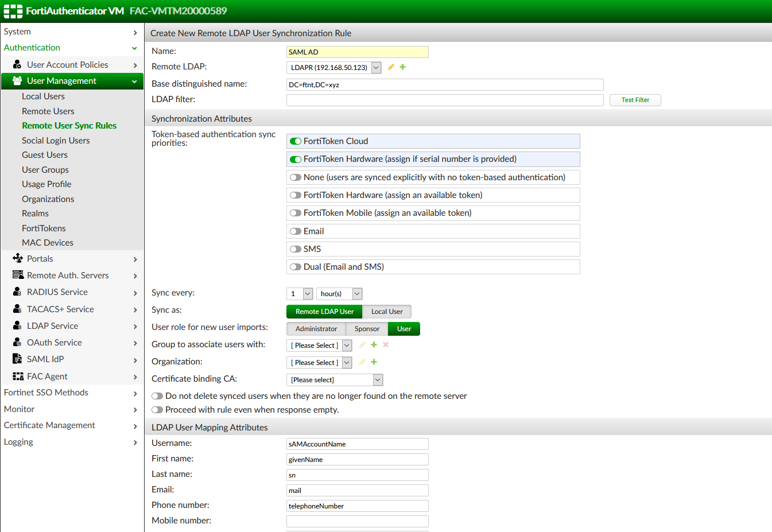Click the green plus to add a Remote LDAP server
Image resolution: width=772 pixels, height=532 pixels.
click(x=402, y=67)
